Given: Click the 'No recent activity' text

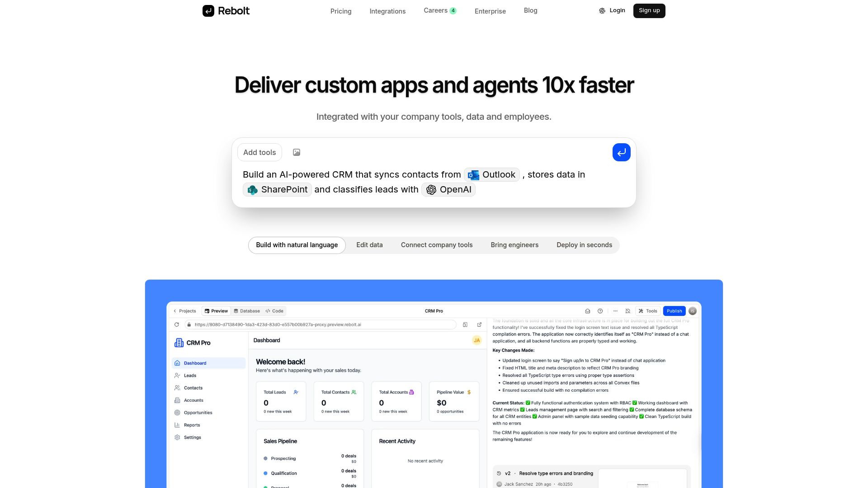Looking at the screenshot, I should pos(425,461).
